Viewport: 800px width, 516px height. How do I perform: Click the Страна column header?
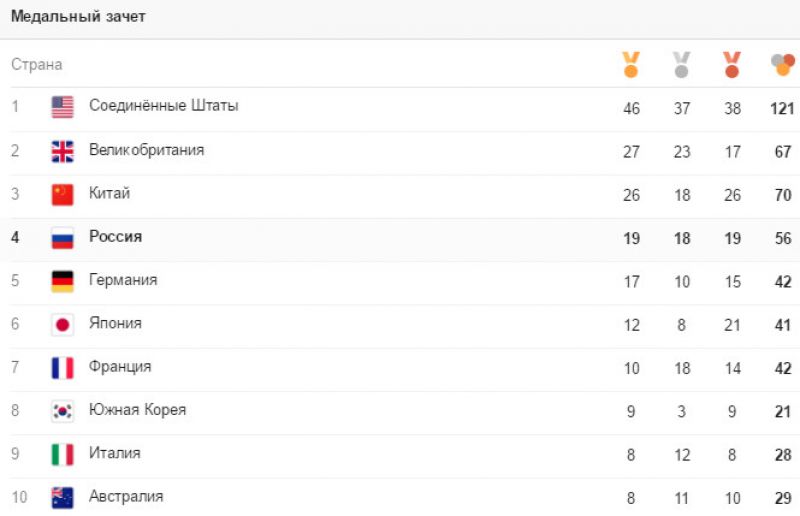coord(37,65)
